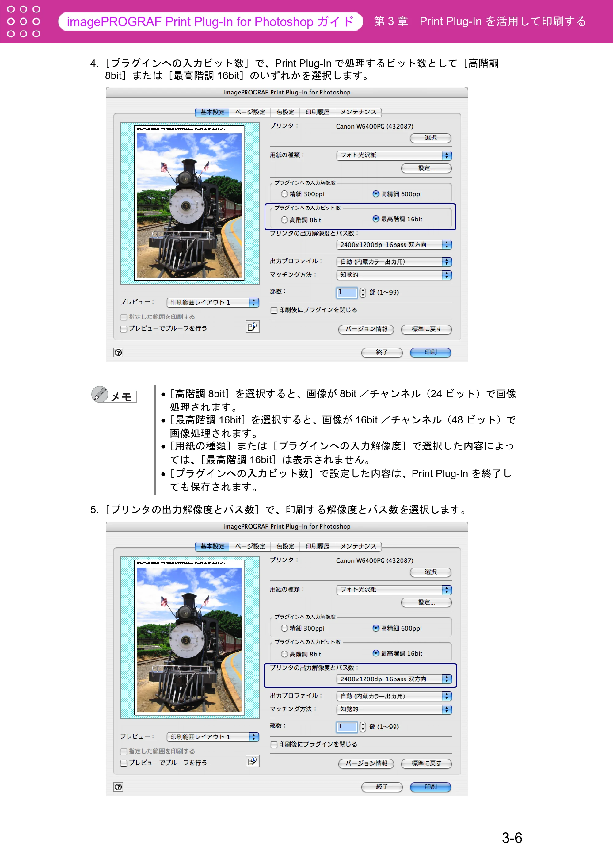Image resolution: width=613 pixels, height=868 pixels.
Task: Open マッチング方法 知覚的 dropdown in upper dialog
Action: point(394,275)
